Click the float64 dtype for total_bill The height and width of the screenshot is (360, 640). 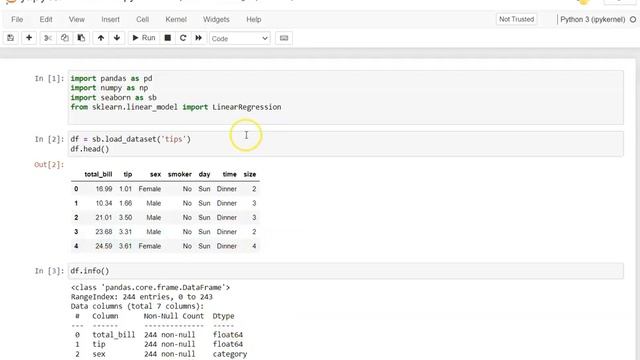point(228,335)
